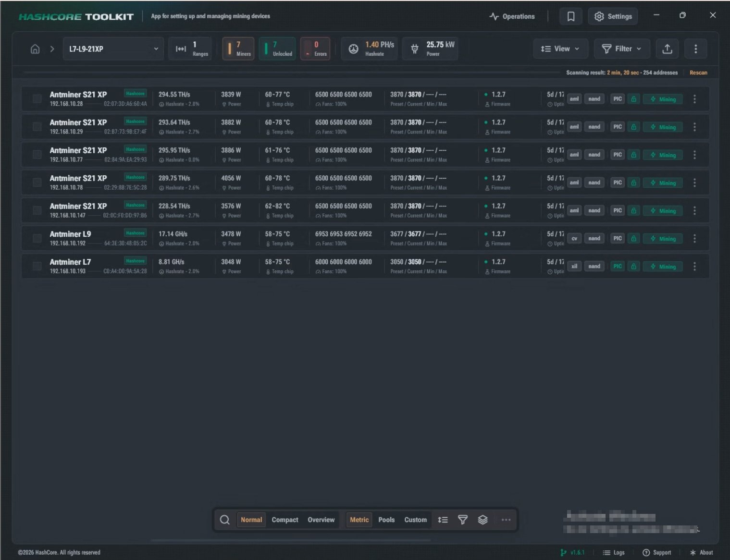Select checkbox for miner 192.168.10.28
Image resolution: width=730 pixels, height=560 pixels.
pos(37,99)
